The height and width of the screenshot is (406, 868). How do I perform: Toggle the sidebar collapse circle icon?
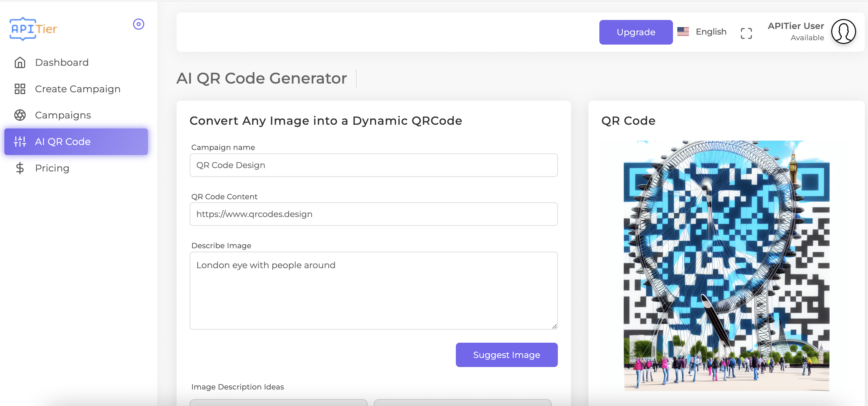pos(139,24)
